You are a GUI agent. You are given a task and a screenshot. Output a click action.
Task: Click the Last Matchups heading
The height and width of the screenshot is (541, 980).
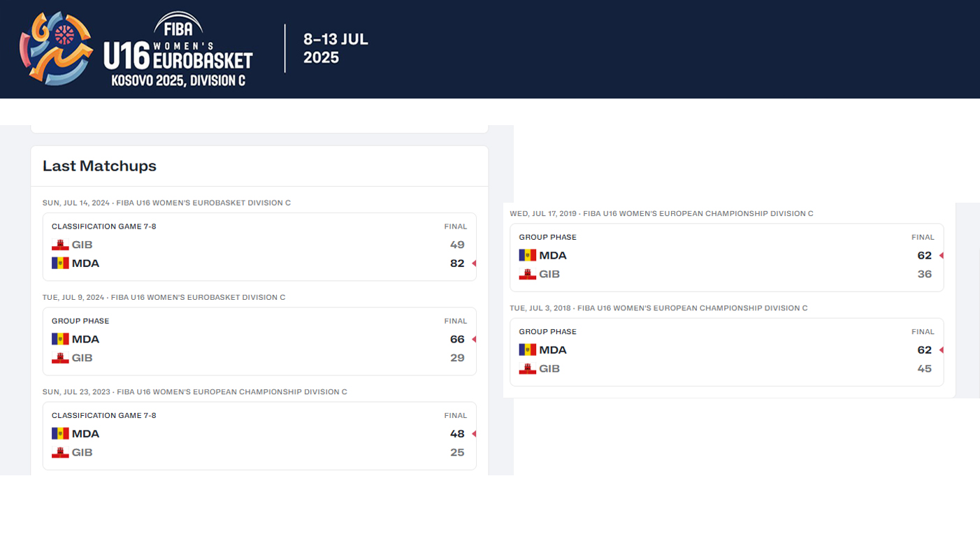(x=99, y=166)
